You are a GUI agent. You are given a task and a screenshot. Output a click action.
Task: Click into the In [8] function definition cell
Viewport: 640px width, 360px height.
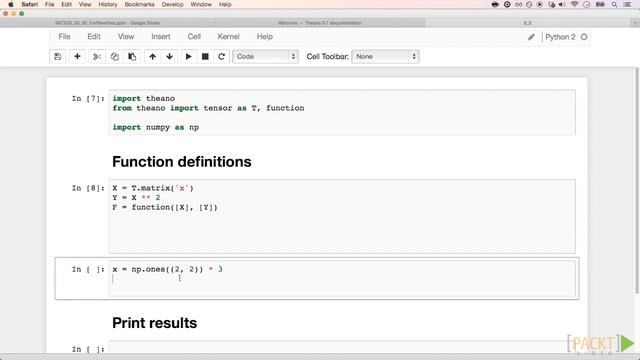point(342,216)
